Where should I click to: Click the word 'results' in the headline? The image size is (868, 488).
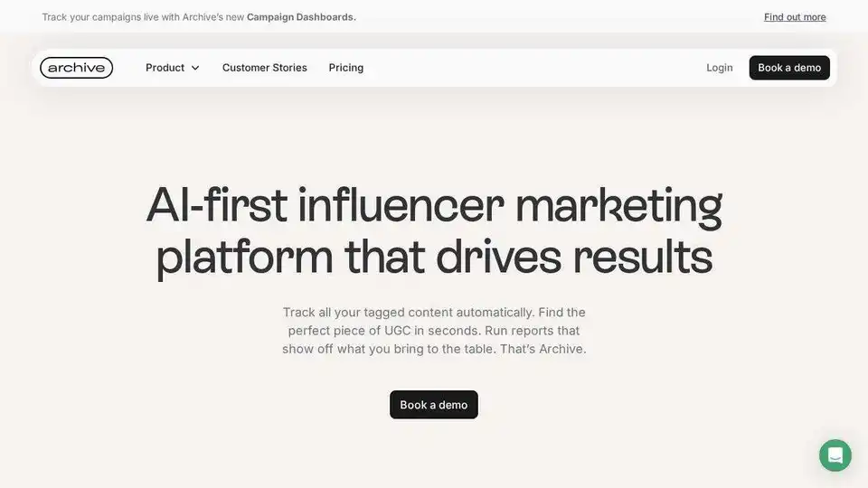(643, 256)
